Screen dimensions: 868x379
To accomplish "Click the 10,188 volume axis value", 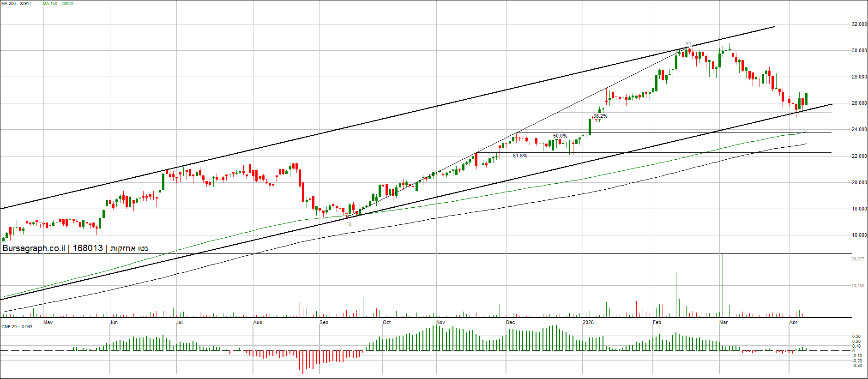I will pos(858,286).
